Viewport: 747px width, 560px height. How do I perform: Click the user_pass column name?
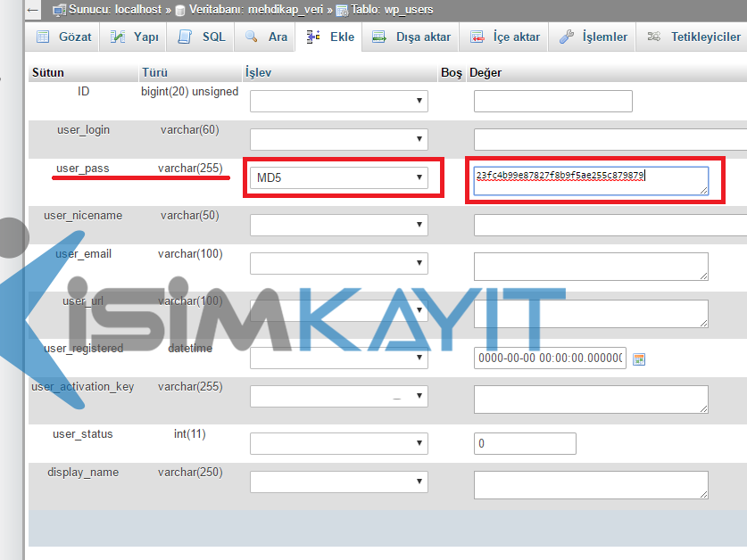[83, 169]
